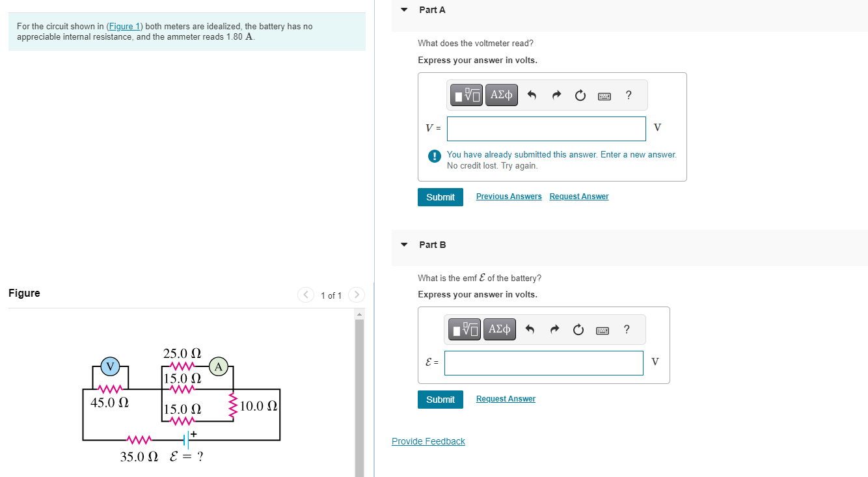Viewport: 868px width, 477px height.
Task: Click the redo arrow in Part A answer toolbar
Action: (556, 94)
